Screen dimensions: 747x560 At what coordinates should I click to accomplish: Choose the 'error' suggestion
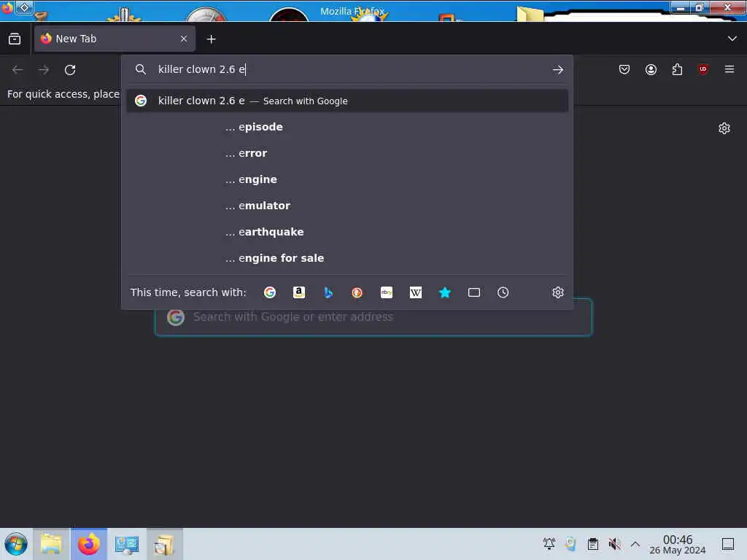[x=347, y=153]
